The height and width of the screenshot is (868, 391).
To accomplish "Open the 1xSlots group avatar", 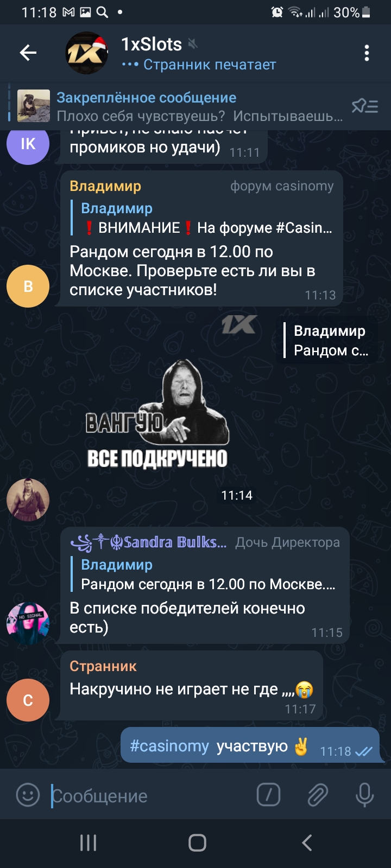I will tap(87, 53).
